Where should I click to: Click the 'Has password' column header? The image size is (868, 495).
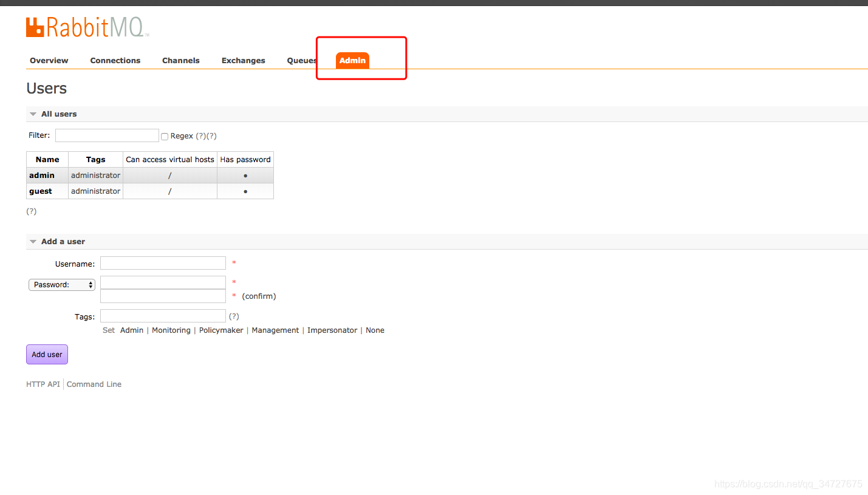pyautogui.click(x=245, y=160)
